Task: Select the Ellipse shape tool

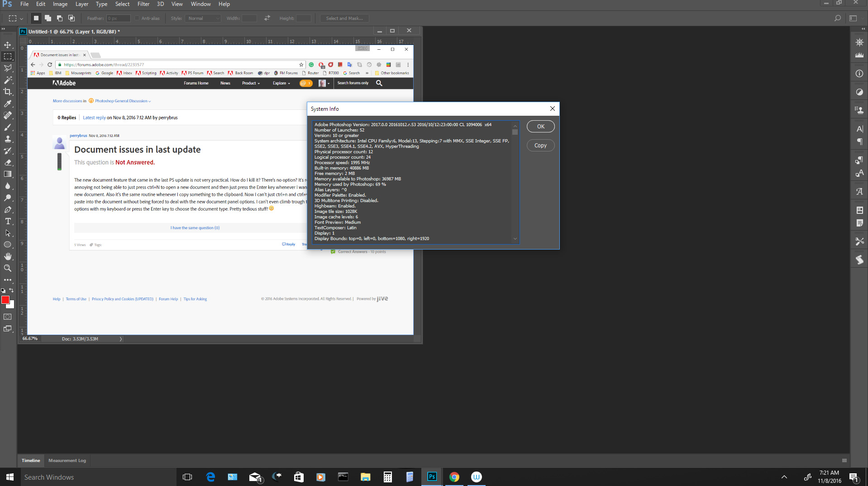Action: (8, 245)
